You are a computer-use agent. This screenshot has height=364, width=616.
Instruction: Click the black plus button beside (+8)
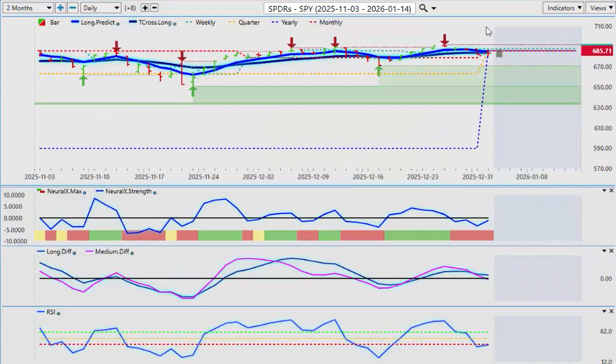click(x=145, y=8)
